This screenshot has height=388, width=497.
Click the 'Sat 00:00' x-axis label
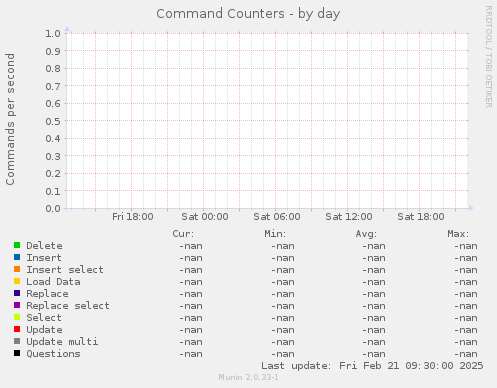[205, 217]
